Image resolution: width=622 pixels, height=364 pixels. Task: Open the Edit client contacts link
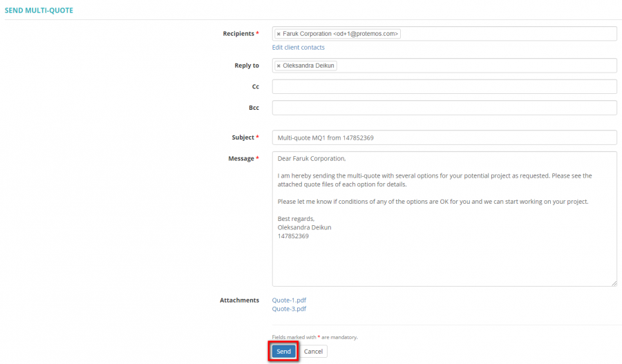[x=298, y=48]
